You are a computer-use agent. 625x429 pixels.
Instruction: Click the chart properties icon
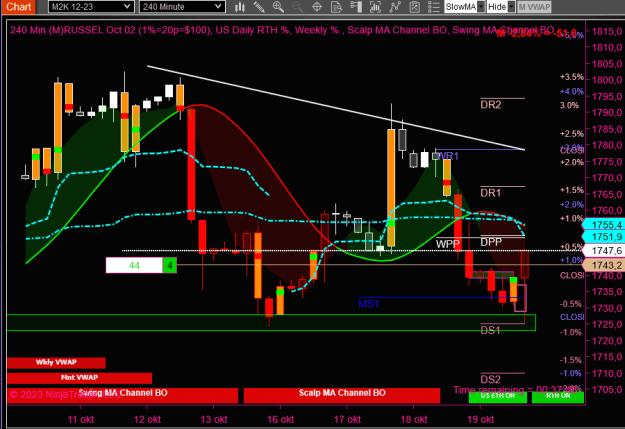(x=414, y=7)
